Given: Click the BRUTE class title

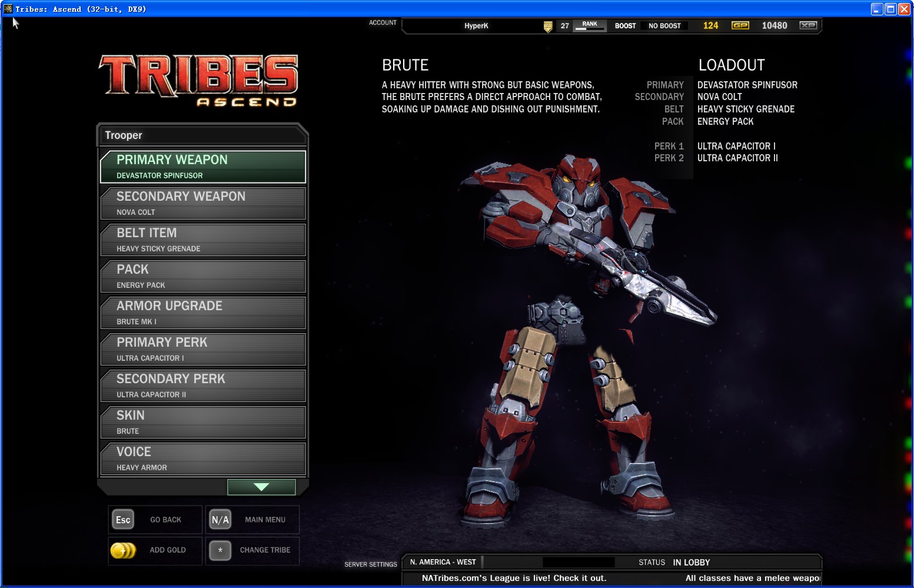Looking at the screenshot, I should pyautogui.click(x=406, y=65).
